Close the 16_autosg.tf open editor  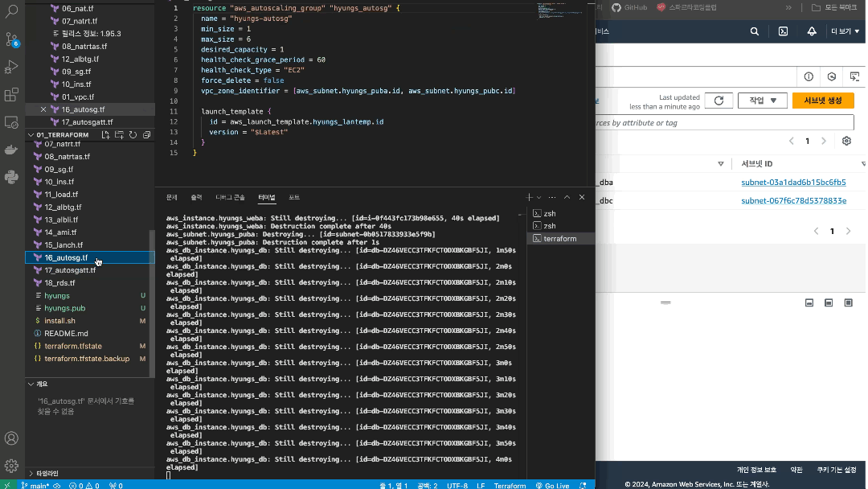(x=43, y=109)
